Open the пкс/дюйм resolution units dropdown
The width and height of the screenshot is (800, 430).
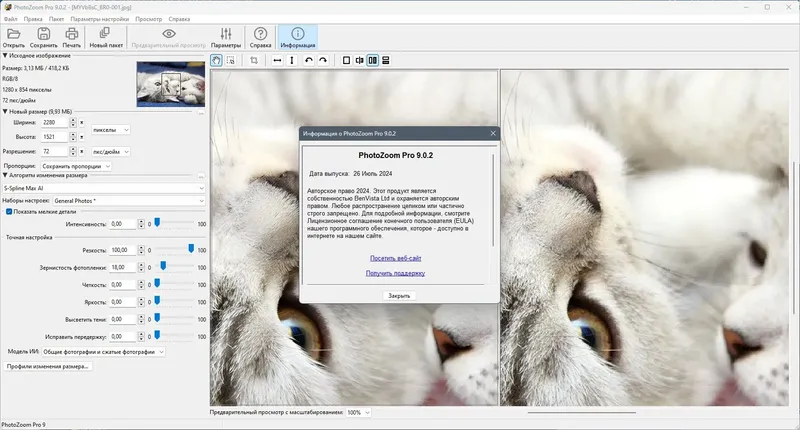(x=111, y=151)
